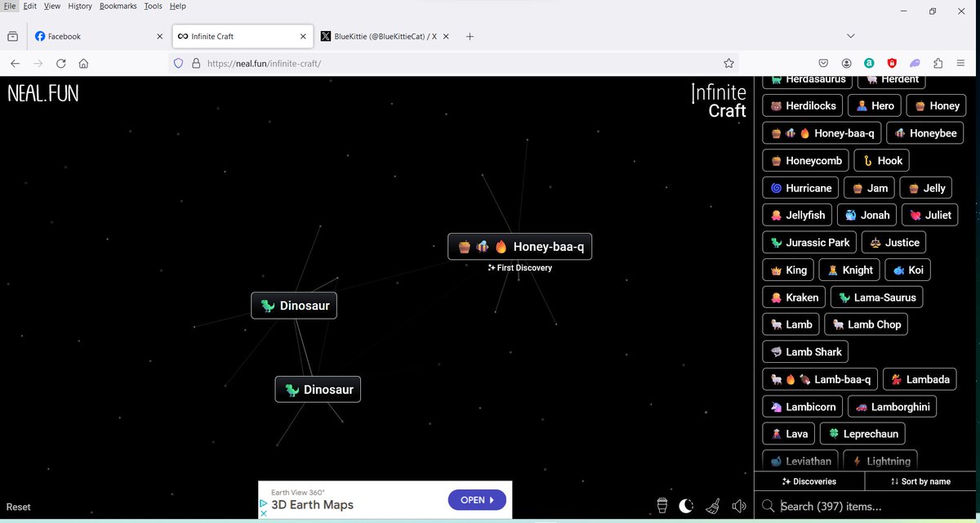Reload the Infinite Craft page

(x=60, y=63)
